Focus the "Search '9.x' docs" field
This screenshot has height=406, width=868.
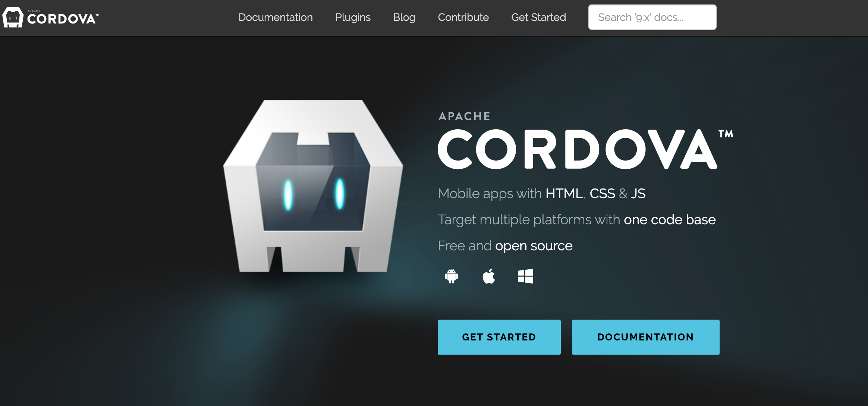pos(652,17)
